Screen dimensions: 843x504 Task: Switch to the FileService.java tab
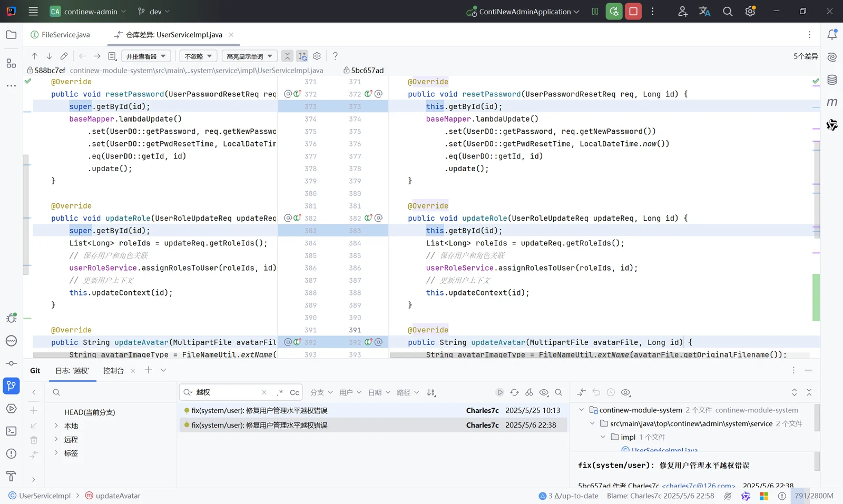61,35
